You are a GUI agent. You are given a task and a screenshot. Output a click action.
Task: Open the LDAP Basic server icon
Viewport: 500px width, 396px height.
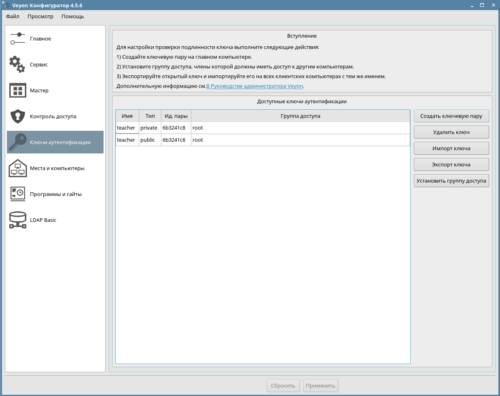coord(17,220)
